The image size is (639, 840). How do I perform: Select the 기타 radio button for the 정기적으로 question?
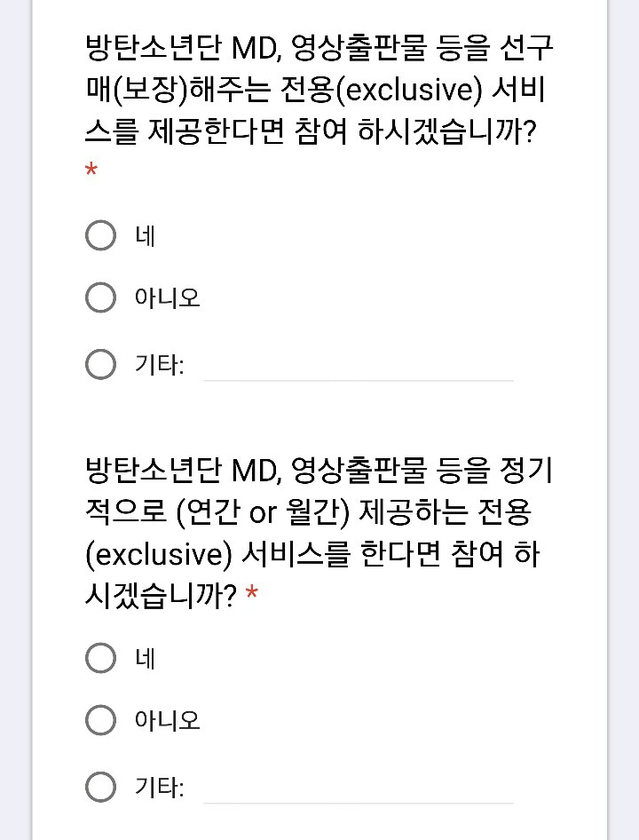pyautogui.click(x=100, y=787)
